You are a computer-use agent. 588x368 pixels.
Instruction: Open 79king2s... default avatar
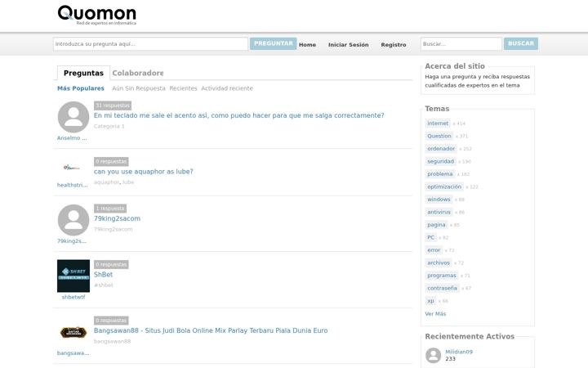point(73,220)
